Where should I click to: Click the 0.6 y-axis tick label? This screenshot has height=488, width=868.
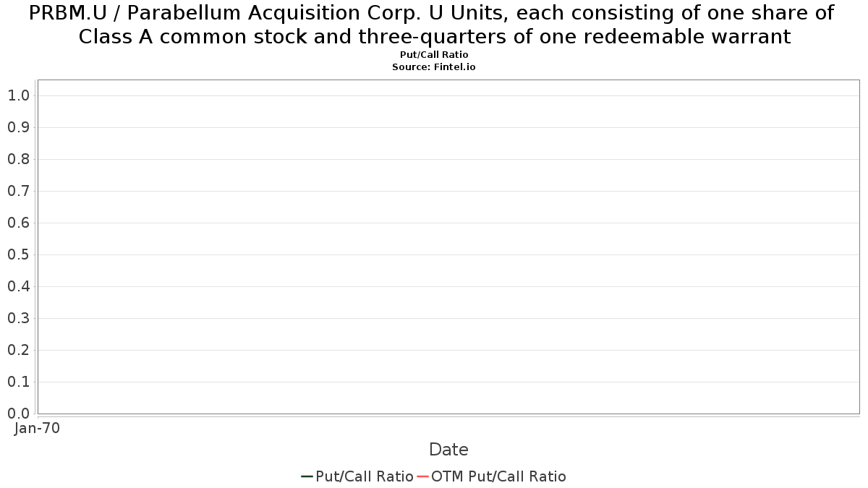coord(18,223)
